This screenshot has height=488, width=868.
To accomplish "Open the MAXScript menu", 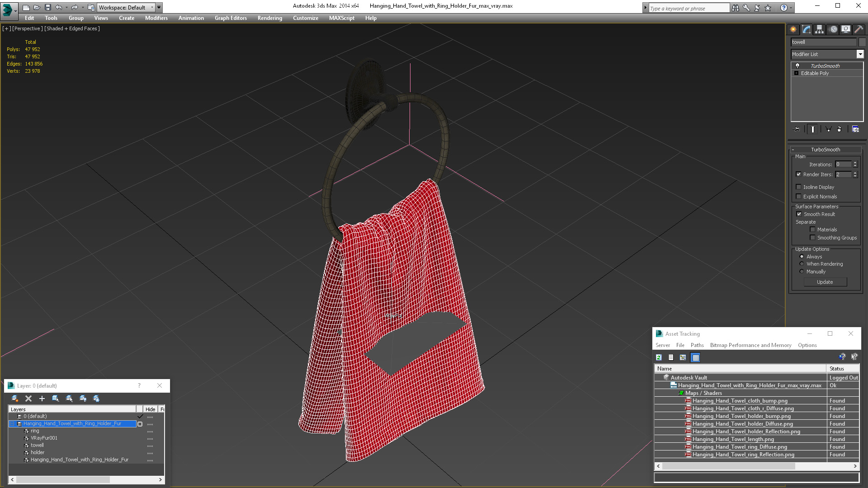I will tap(342, 18).
